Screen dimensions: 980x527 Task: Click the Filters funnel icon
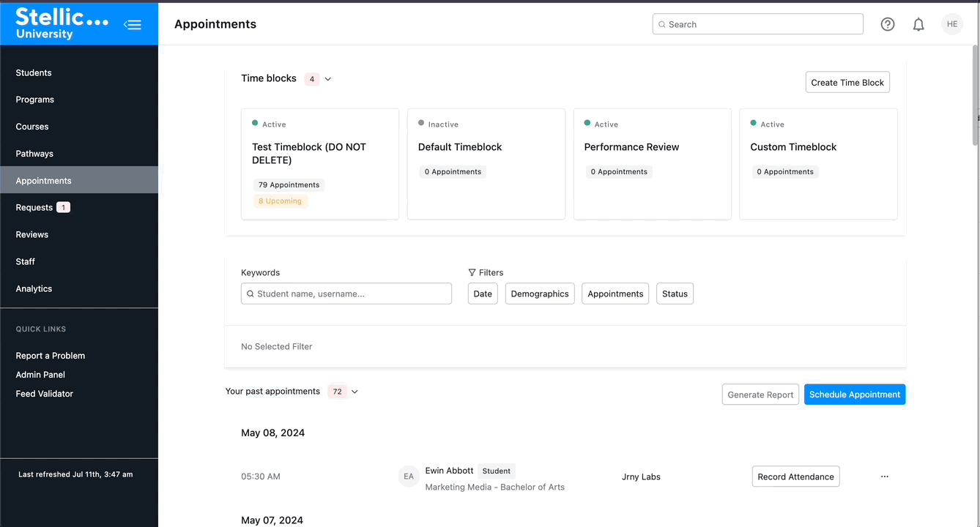pyautogui.click(x=472, y=272)
